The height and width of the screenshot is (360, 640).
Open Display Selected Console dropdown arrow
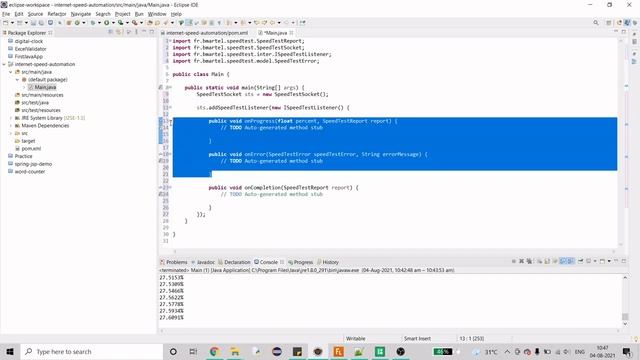pyautogui.click(x=595, y=261)
